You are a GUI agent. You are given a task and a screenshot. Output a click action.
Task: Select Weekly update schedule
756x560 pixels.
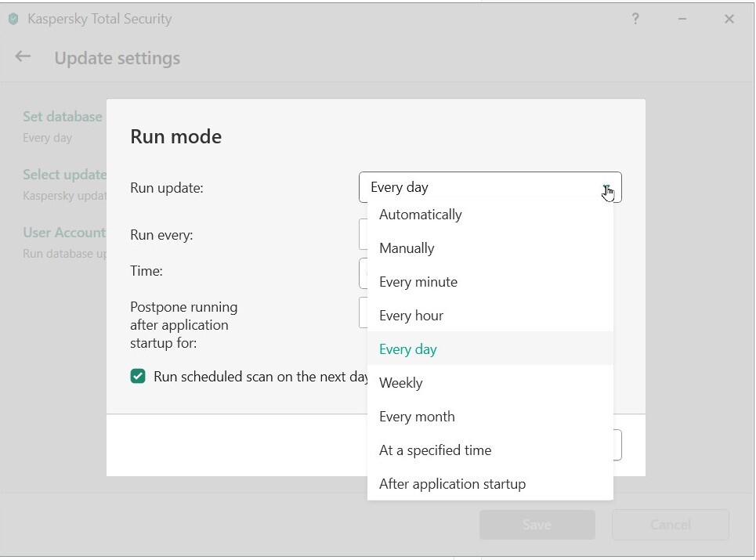tap(401, 383)
